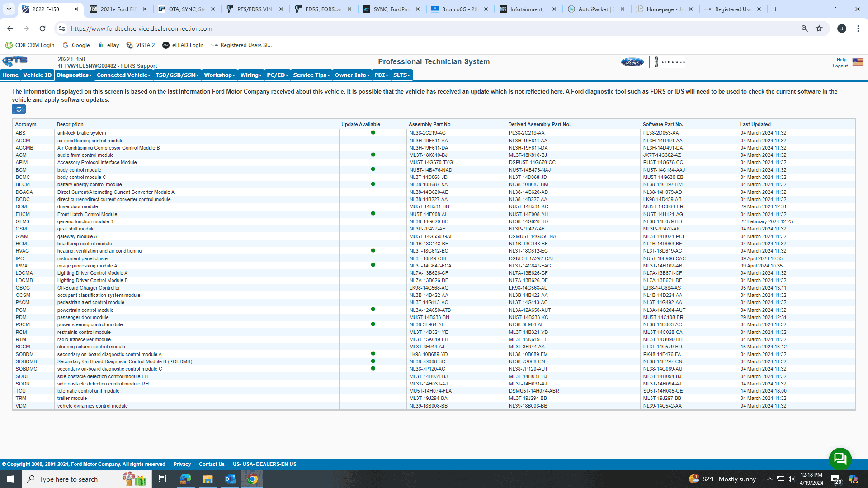
Task: Open the Vehicle ID menu item
Action: [38, 75]
